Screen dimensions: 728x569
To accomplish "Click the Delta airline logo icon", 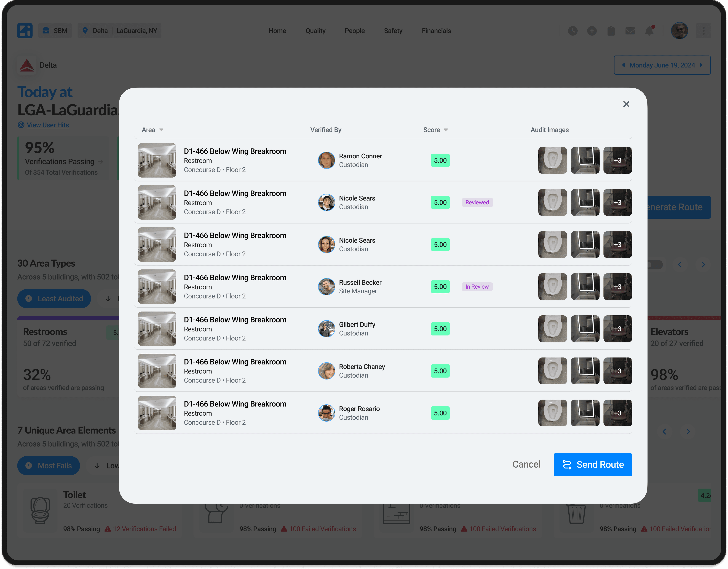I will point(27,65).
